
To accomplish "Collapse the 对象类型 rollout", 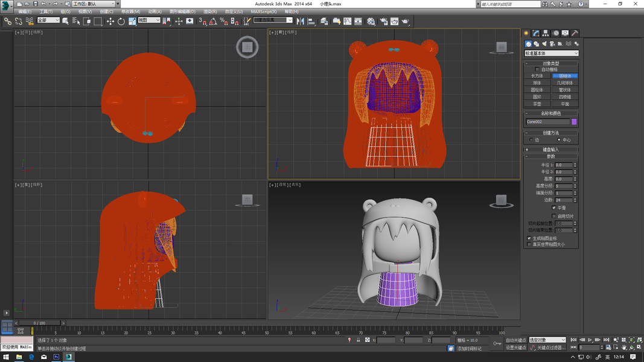I will click(551, 63).
